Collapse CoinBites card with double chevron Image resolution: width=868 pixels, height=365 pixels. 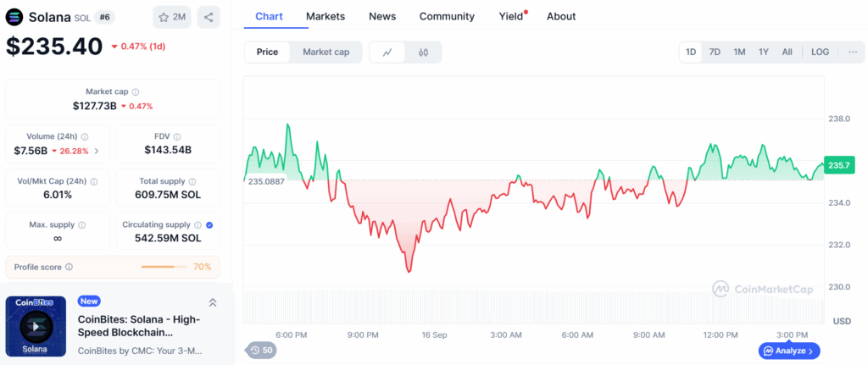click(213, 302)
